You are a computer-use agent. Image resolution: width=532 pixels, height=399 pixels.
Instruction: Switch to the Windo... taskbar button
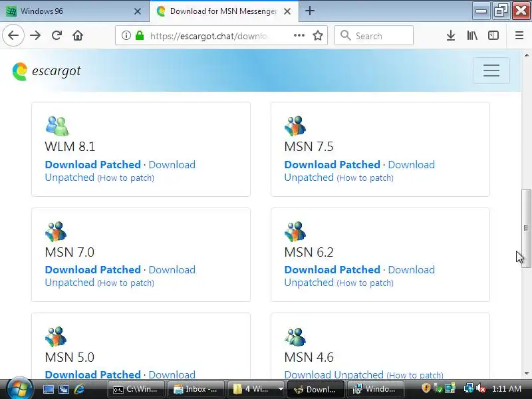[376, 389]
